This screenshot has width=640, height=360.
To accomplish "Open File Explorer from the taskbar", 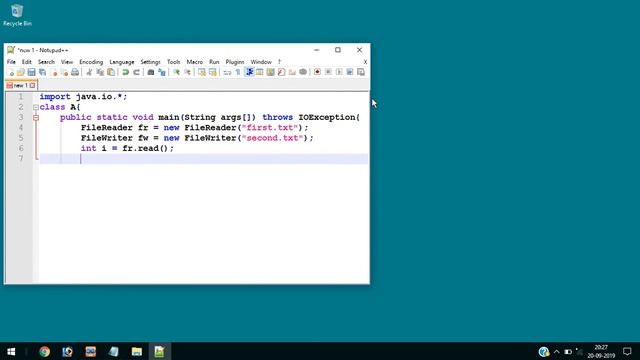I will pos(137,351).
